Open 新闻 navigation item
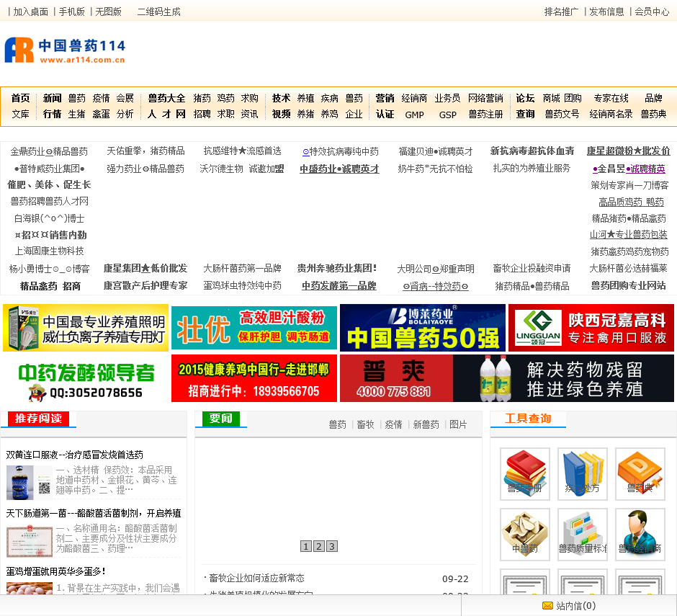 pyautogui.click(x=53, y=98)
